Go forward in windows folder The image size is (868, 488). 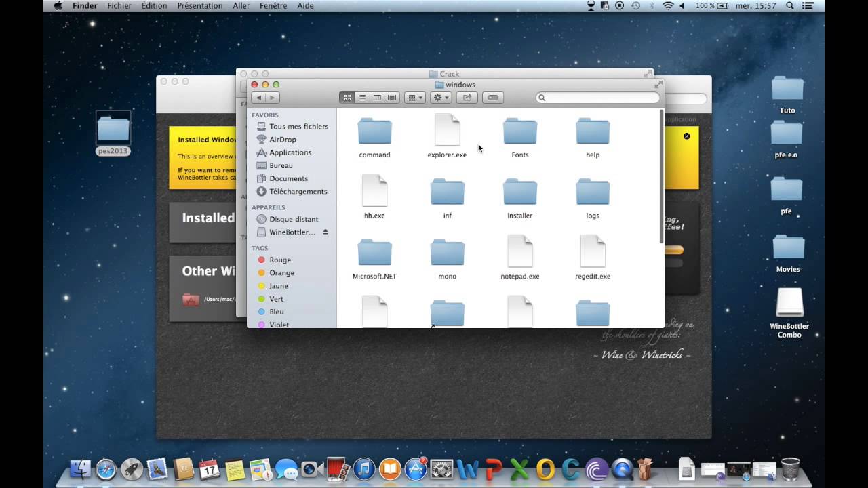(273, 98)
